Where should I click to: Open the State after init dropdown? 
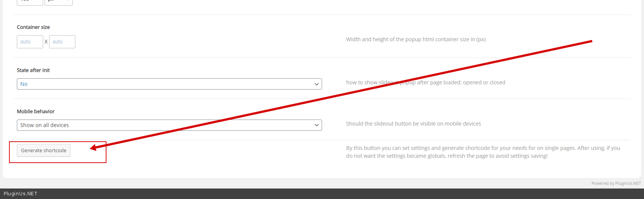pyautogui.click(x=169, y=84)
